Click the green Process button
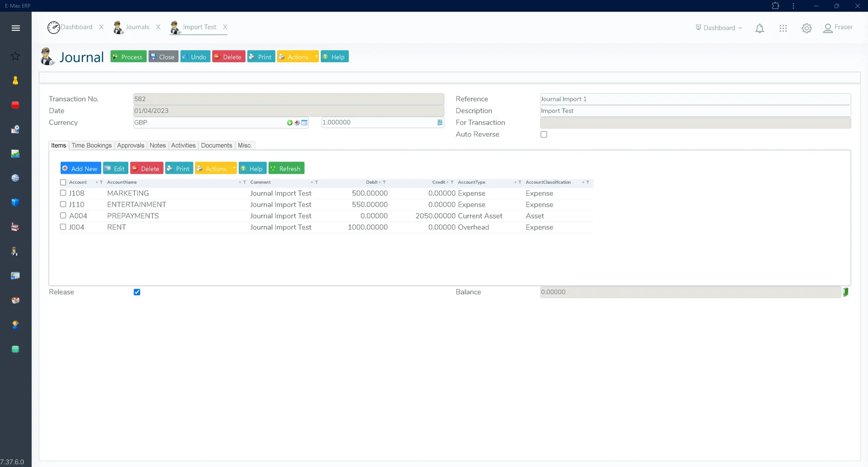The width and height of the screenshot is (868, 467). (x=128, y=56)
